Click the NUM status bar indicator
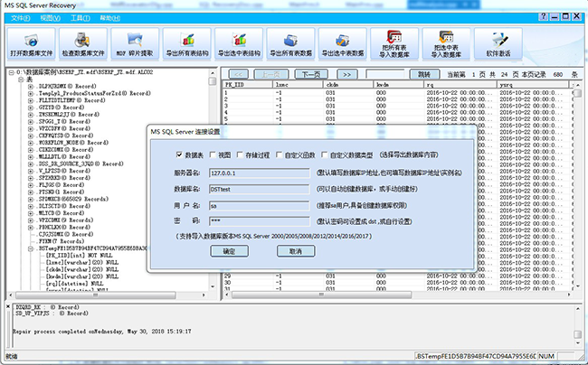 pos(546,356)
